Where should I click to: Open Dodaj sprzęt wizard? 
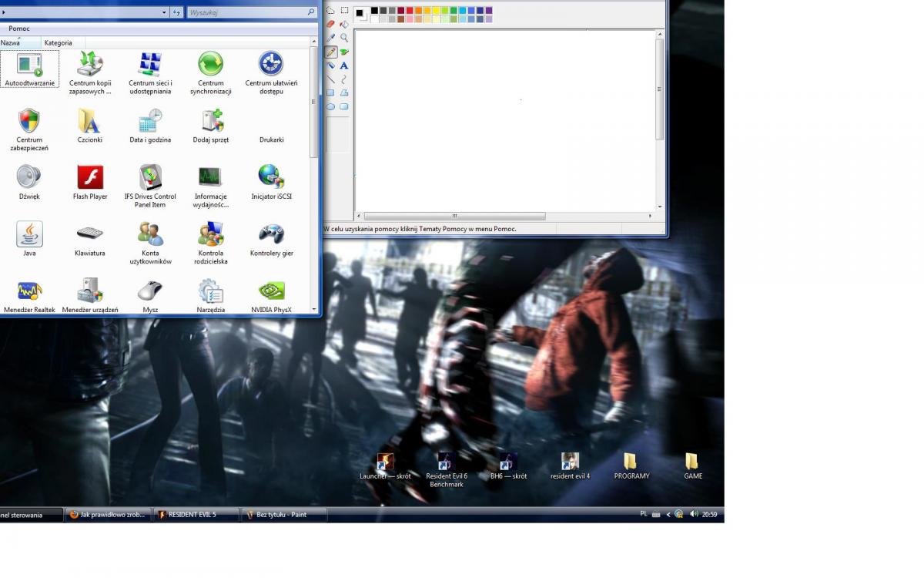(210, 126)
